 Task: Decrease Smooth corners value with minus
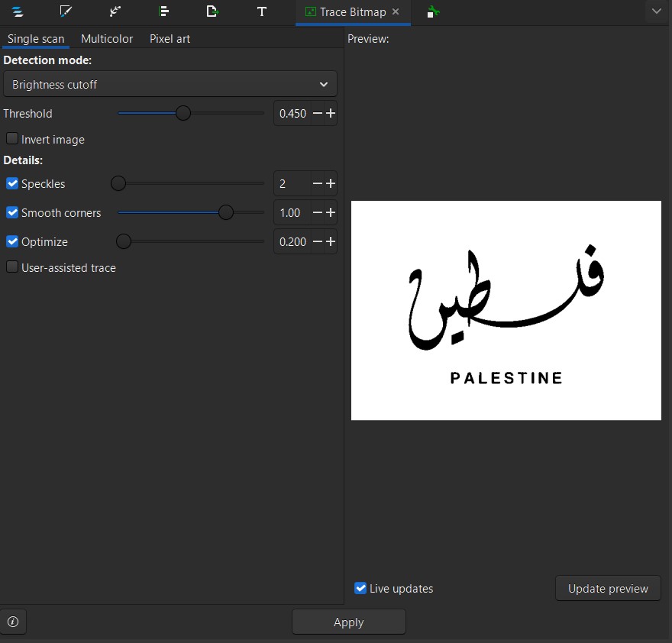(x=318, y=212)
